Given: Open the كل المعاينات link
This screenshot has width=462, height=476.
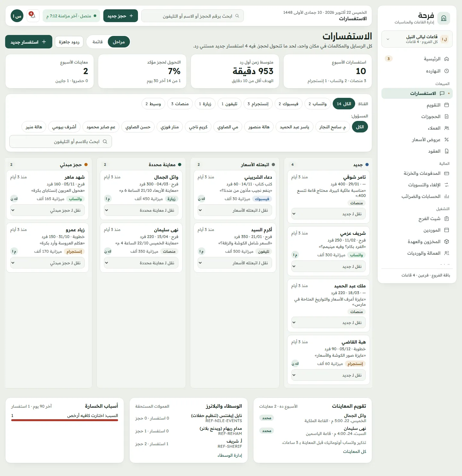Looking at the screenshot, I should (355, 452).
